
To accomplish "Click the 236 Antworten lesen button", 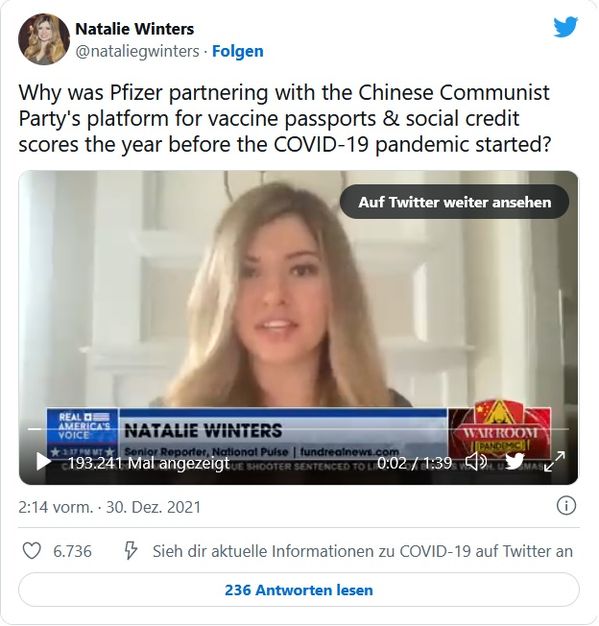I will point(299,590).
